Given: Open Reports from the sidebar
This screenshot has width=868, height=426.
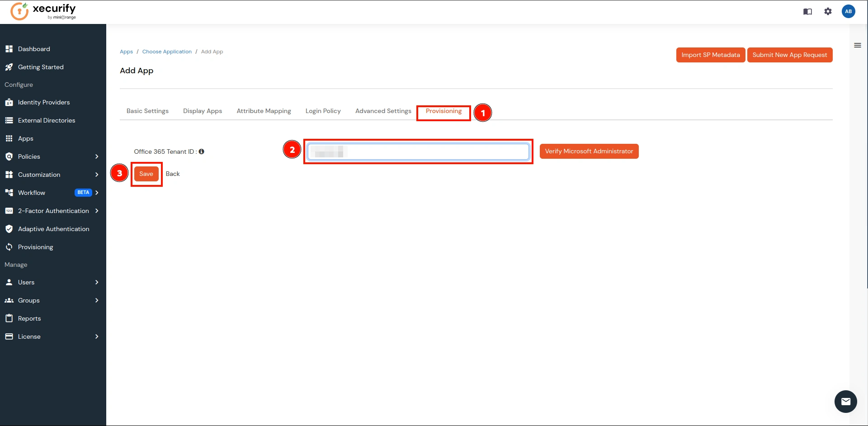Looking at the screenshot, I should tap(29, 318).
